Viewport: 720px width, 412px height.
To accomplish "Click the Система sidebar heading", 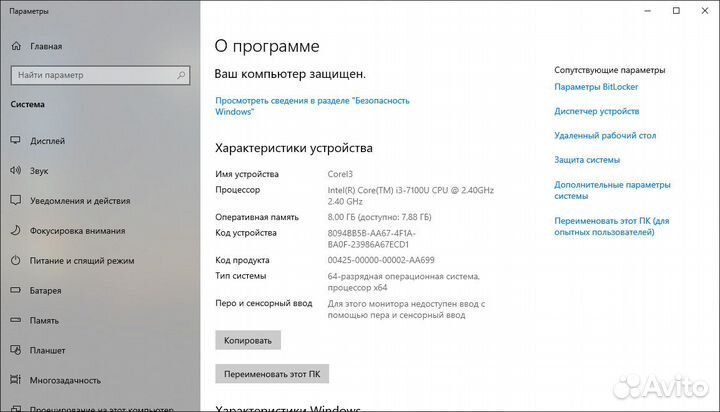I will (28, 104).
